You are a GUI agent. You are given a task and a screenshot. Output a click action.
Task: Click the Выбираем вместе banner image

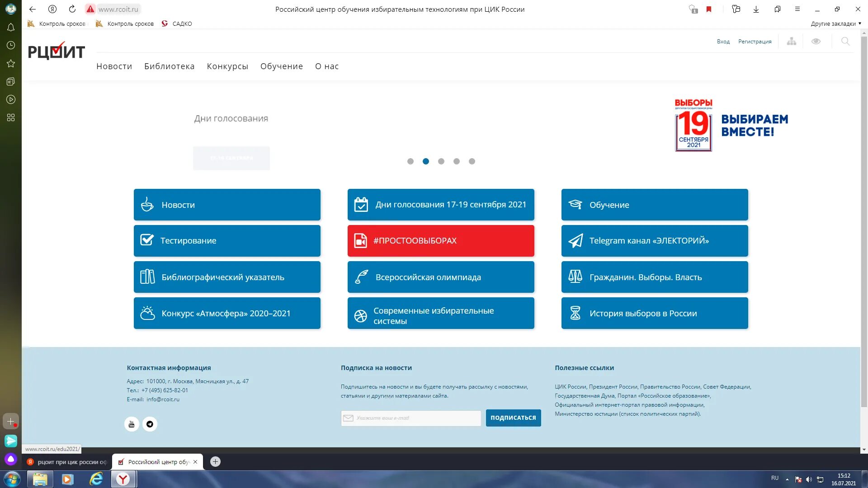click(731, 125)
